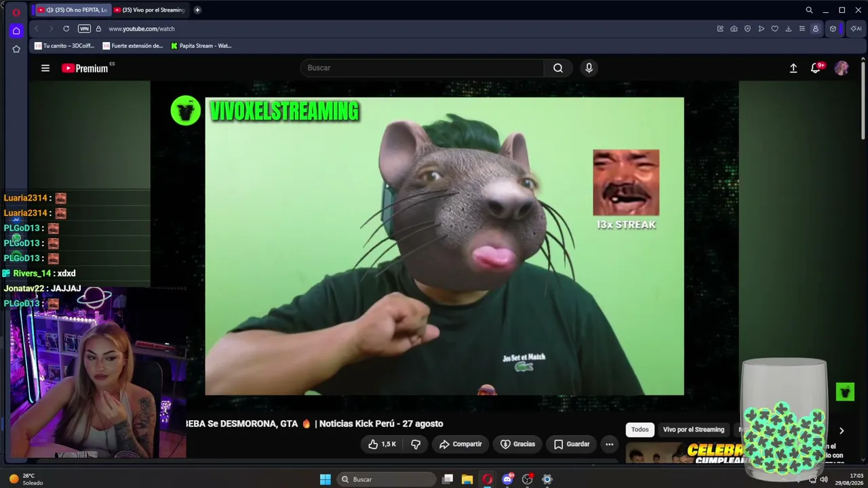The height and width of the screenshot is (488, 868).
Task: Open 'Tu carrito – 3DCoiff' bookmark
Action: click(64, 46)
